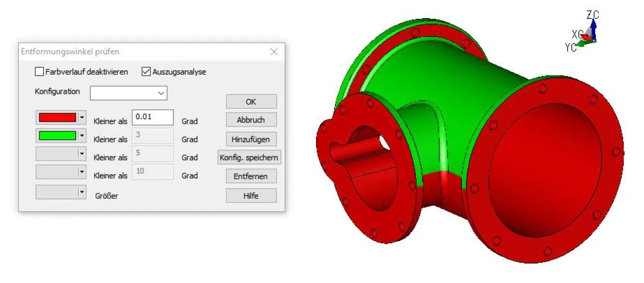Click the OK button
Screen dimensions: 644x283
(251, 101)
